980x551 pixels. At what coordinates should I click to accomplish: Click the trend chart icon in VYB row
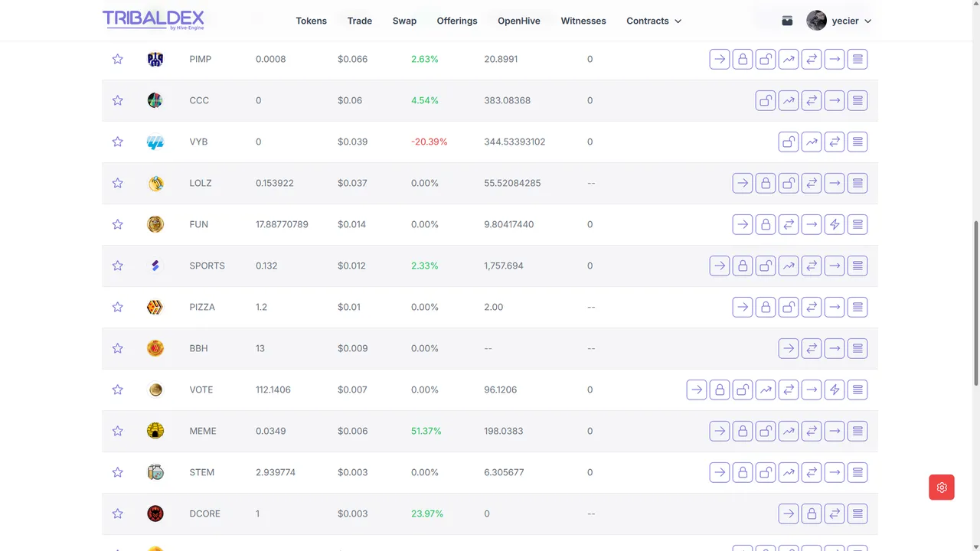[x=812, y=142]
